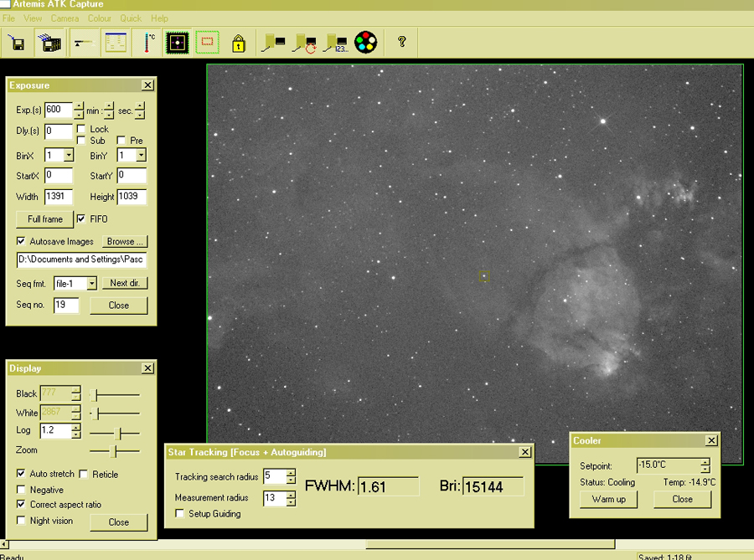This screenshot has width=754, height=560.
Task: Click the Full frame button
Action: (45, 219)
